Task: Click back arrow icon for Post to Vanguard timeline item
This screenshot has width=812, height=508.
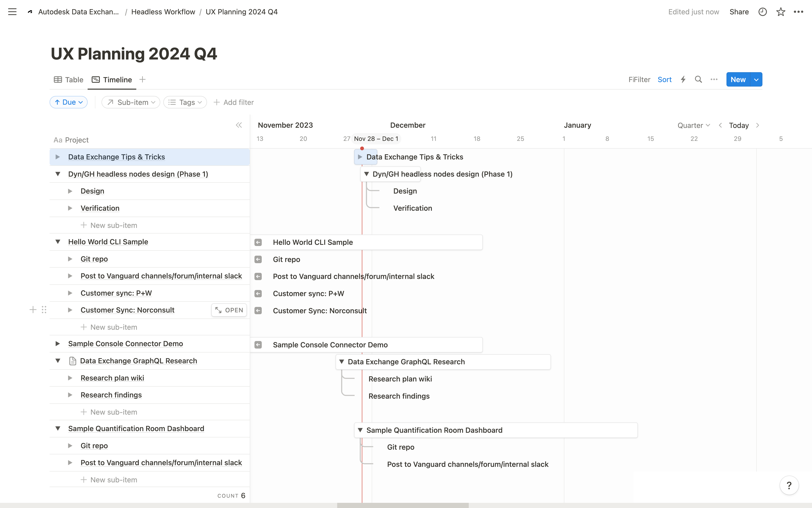Action: pos(258,277)
